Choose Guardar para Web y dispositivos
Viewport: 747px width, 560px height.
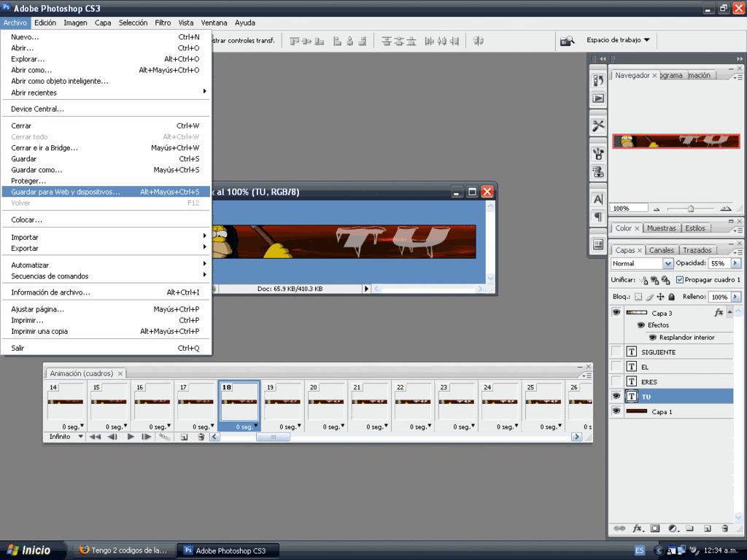[x=66, y=192]
